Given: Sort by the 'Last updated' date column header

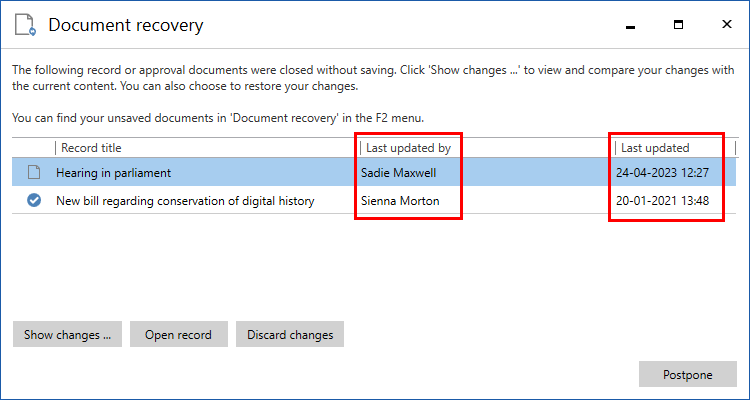Looking at the screenshot, I should (655, 148).
